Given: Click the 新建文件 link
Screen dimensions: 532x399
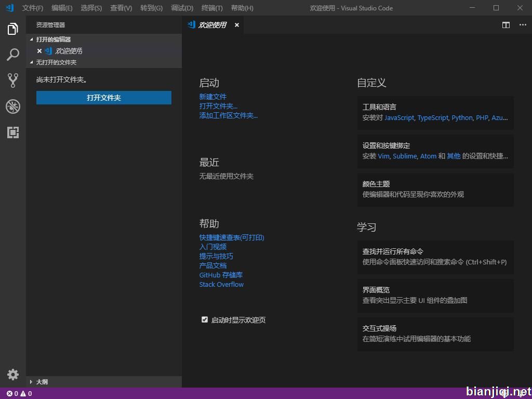Looking at the screenshot, I should click(212, 97).
